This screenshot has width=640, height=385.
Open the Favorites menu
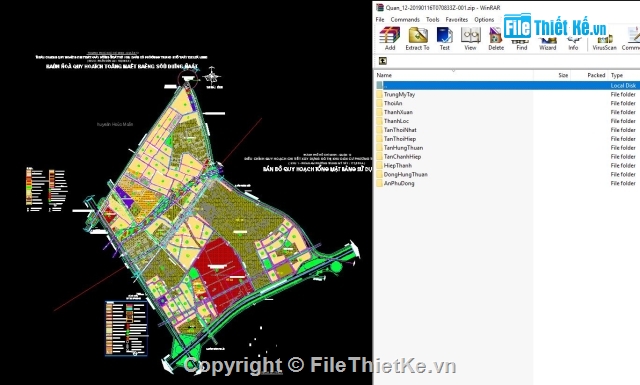[456, 20]
